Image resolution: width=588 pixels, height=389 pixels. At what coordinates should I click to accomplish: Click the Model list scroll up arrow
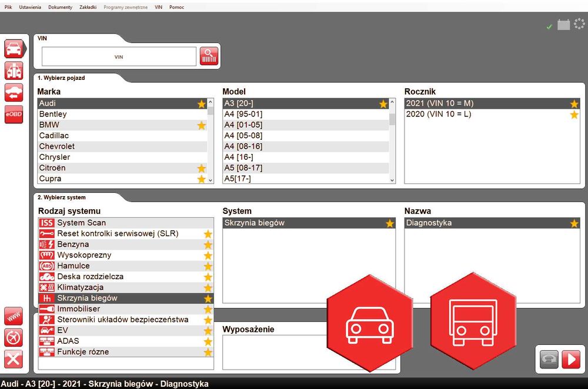(x=392, y=102)
